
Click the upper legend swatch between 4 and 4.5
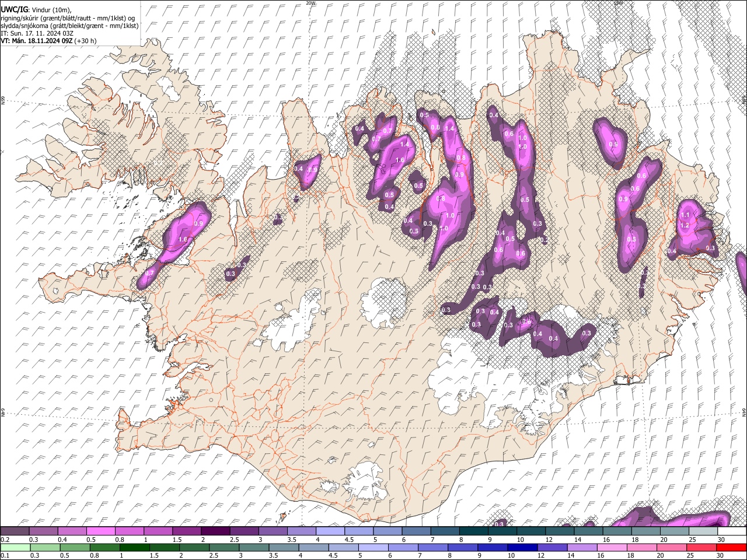tap(329, 531)
